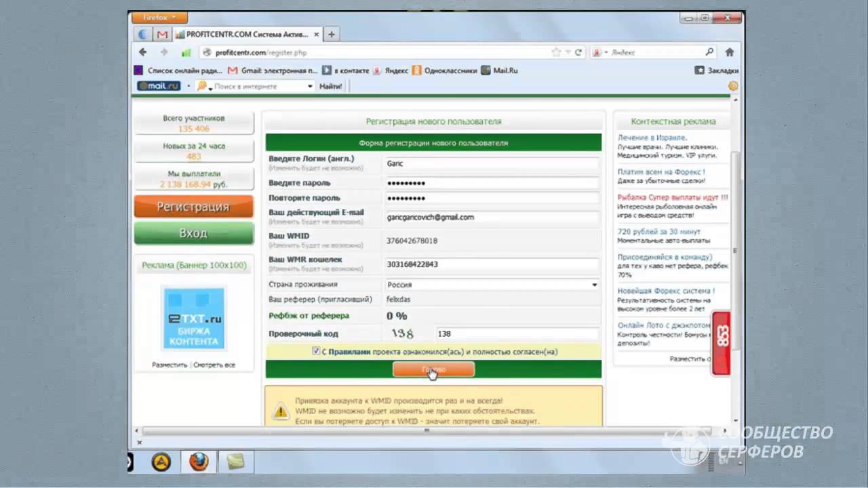Switch to the first pinned tab
The image size is (868, 488).
point(144,35)
